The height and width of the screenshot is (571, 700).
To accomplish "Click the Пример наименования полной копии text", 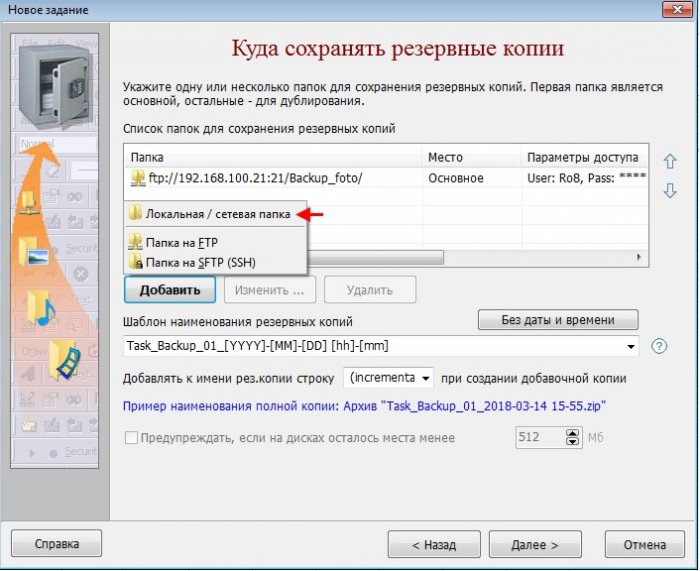I will (364, 406).
